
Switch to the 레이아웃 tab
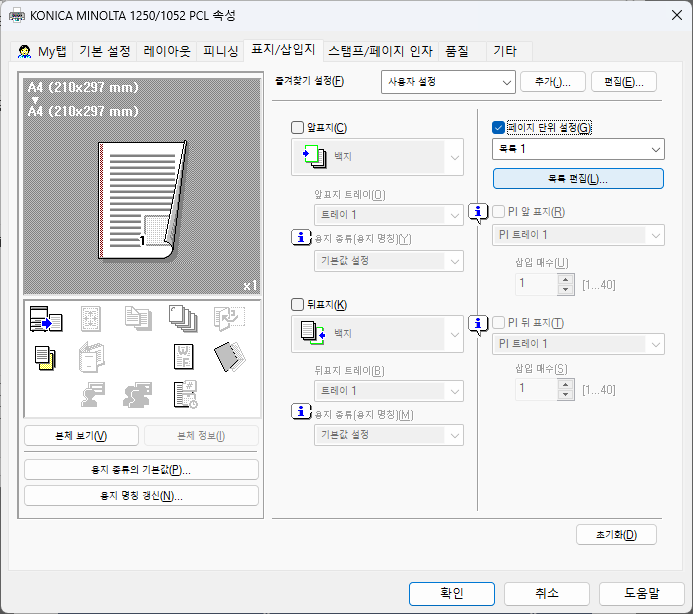click(167, 50)
